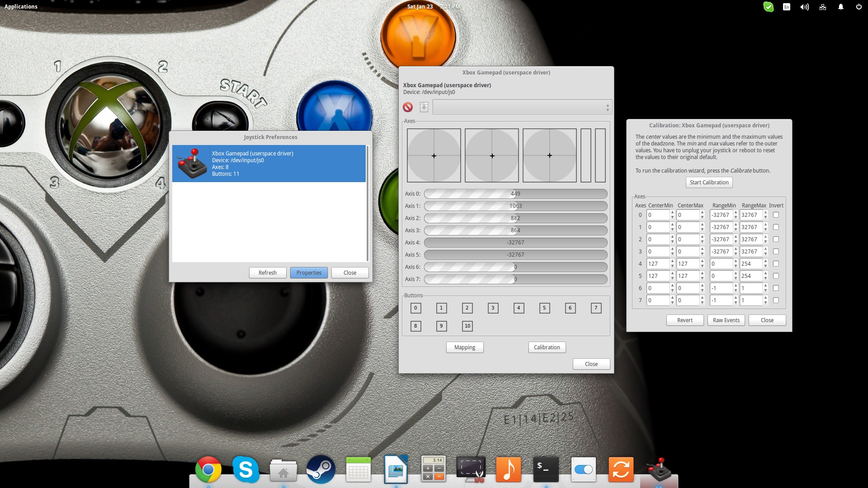Open the System Settings toggle dock icon
The height and width of the screenshot is (488, 868).
[x=584, y=469]
